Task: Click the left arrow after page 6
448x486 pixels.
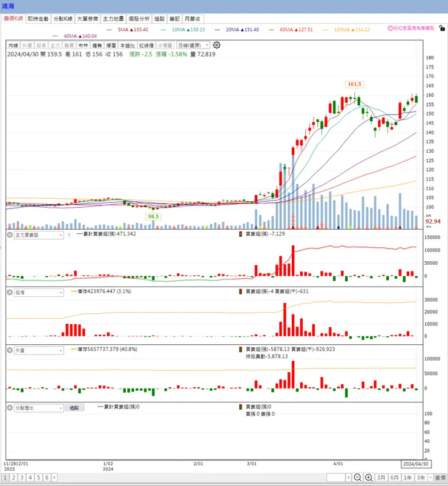Action: (54, 478)
